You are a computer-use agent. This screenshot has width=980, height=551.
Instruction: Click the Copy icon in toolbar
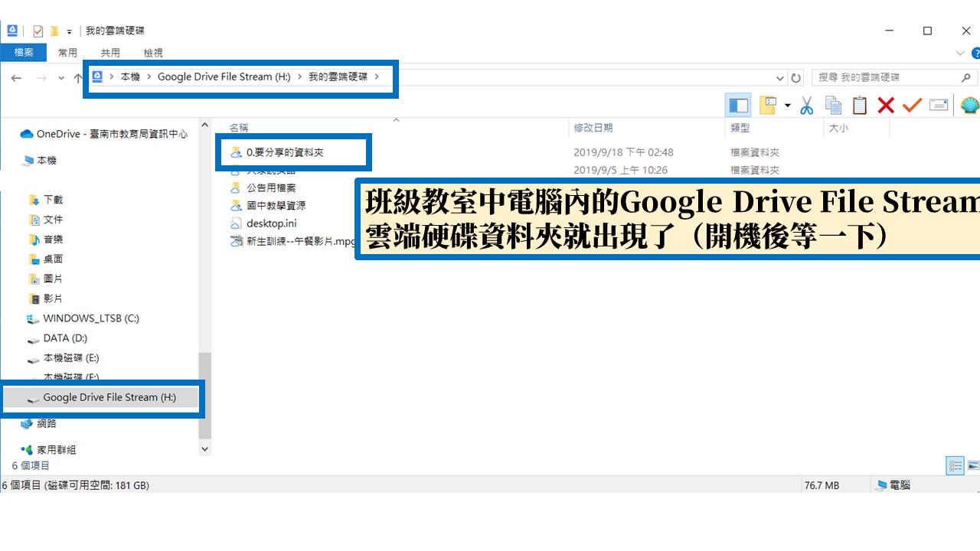(833, 106)
